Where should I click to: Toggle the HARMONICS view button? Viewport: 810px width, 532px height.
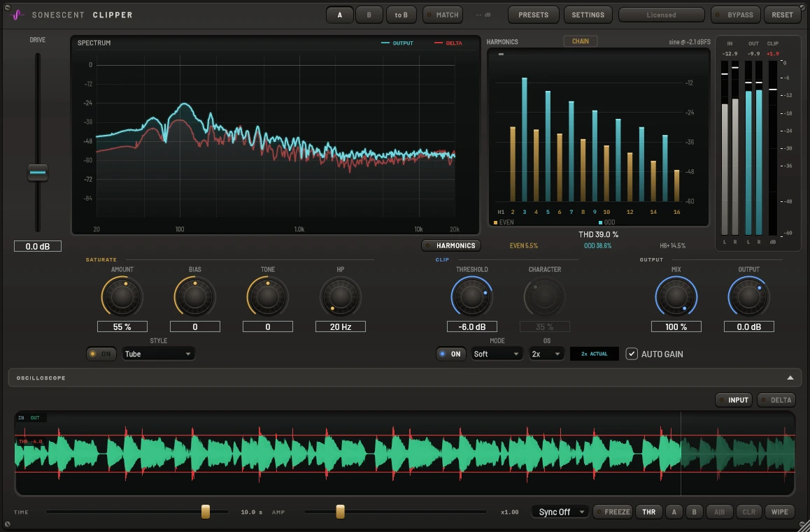tap(451, 245)
